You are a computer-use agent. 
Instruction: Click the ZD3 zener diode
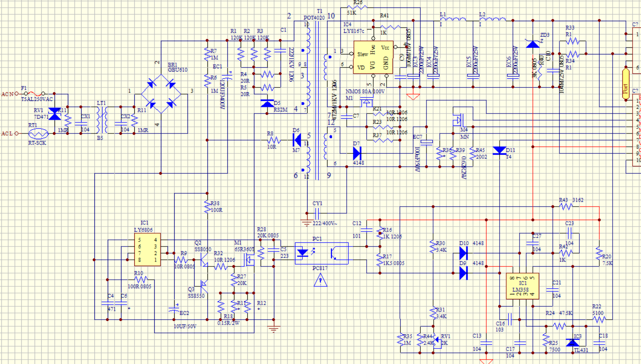coord(532,43)
